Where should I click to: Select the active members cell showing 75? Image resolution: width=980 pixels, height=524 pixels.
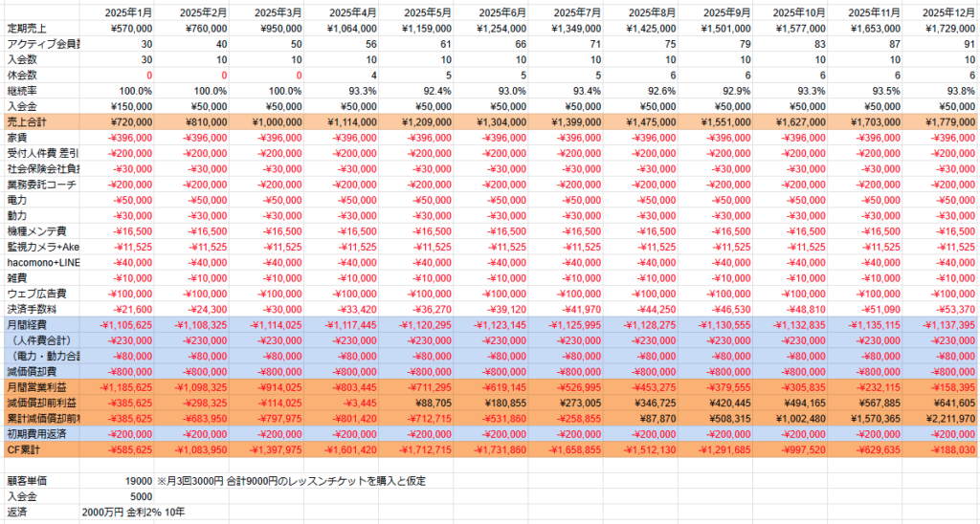pyautogui.click(x=640, y=44)
